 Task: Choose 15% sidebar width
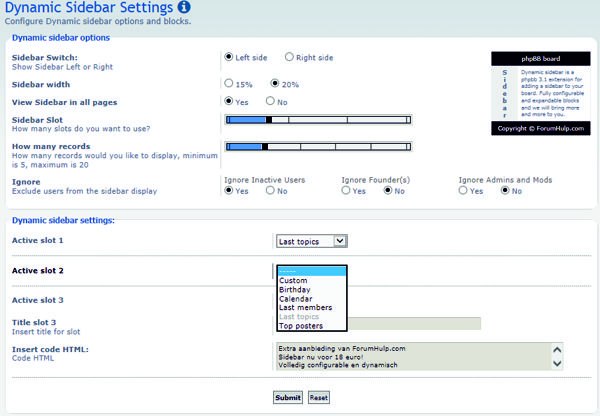coord(229,84)
